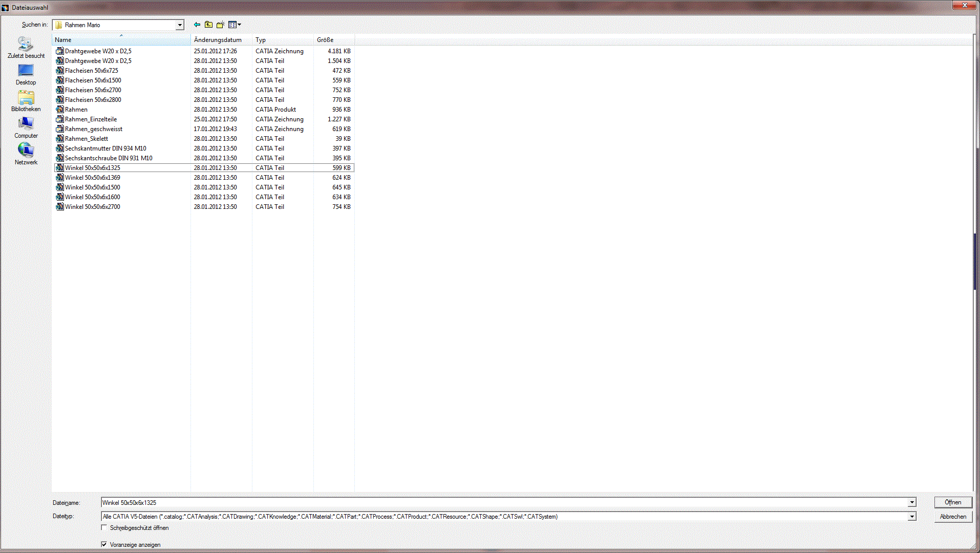Sort files by Typ column
This screenshot has width=980, height=553.
283,39
